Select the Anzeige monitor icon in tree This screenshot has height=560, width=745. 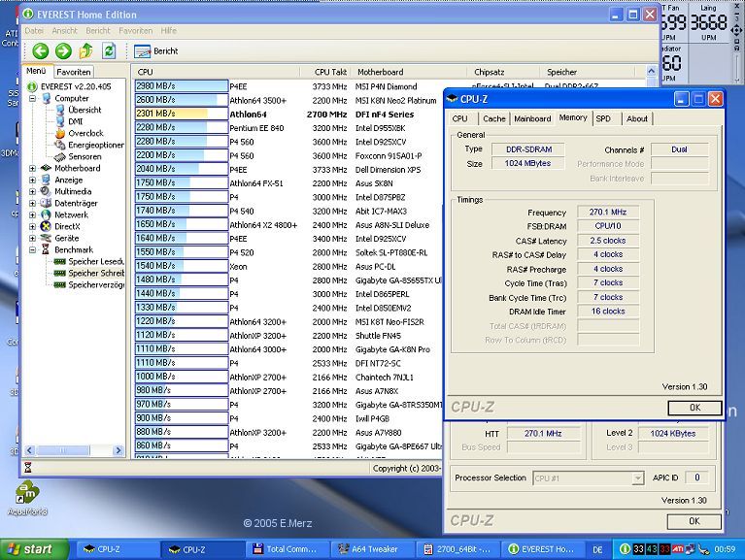[46, 180]
